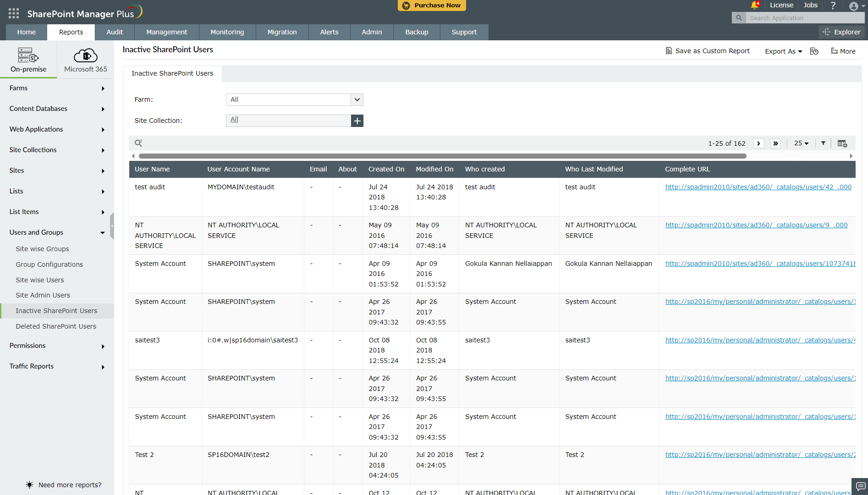The height and width of the screenshot is (495, 868).
Task: Switch to the Audit tab
Action: coord(115,32)
